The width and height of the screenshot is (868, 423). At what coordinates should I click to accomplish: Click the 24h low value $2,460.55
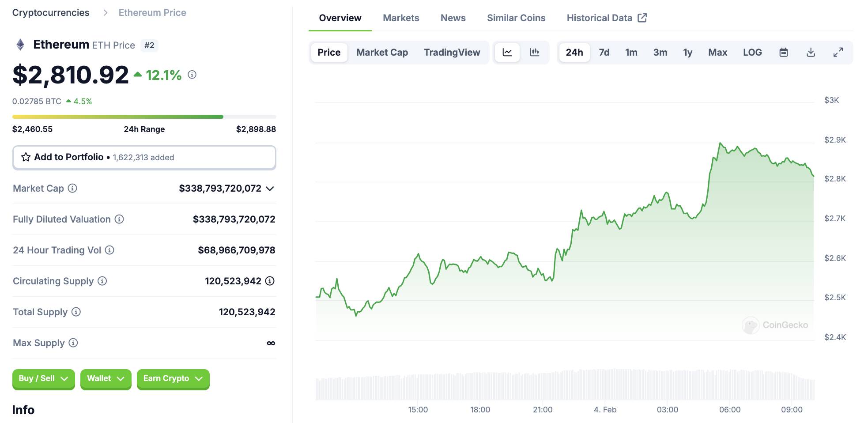pyautogui.click(x=32, y=129)
